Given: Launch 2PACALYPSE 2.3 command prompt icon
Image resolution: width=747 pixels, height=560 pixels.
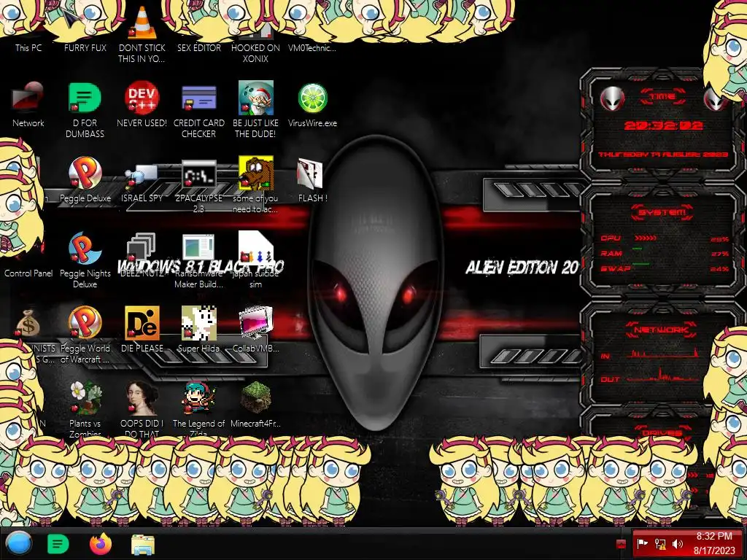Looking at the screenshot, I should pos(198,174).
